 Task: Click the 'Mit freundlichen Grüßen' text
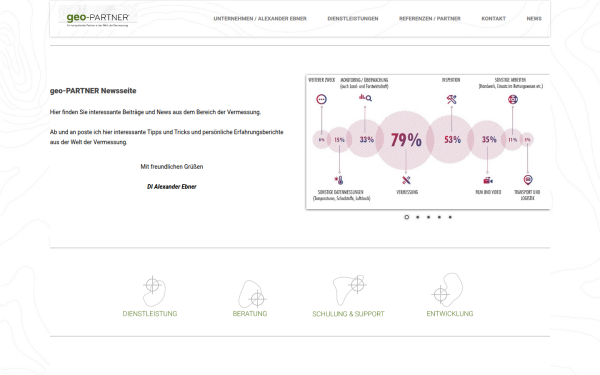tap(172, 166)
